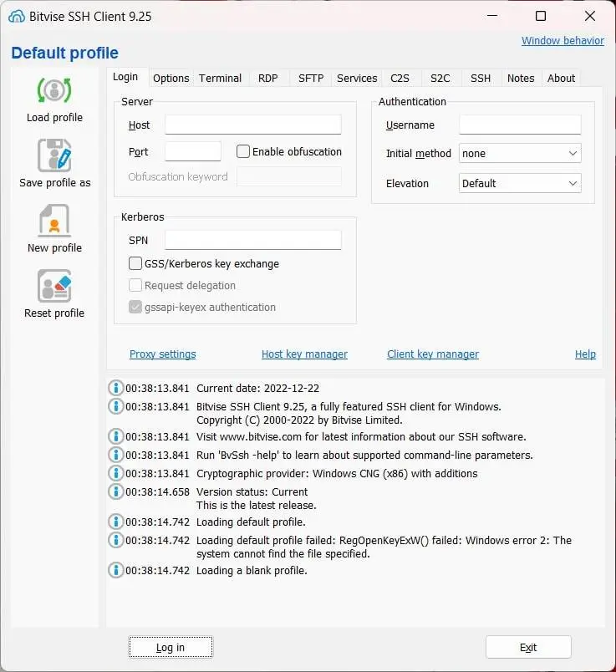Click info icon beside Run 'BvSsh -help' entry
This screenshot has width=616, height=672.
115,455
